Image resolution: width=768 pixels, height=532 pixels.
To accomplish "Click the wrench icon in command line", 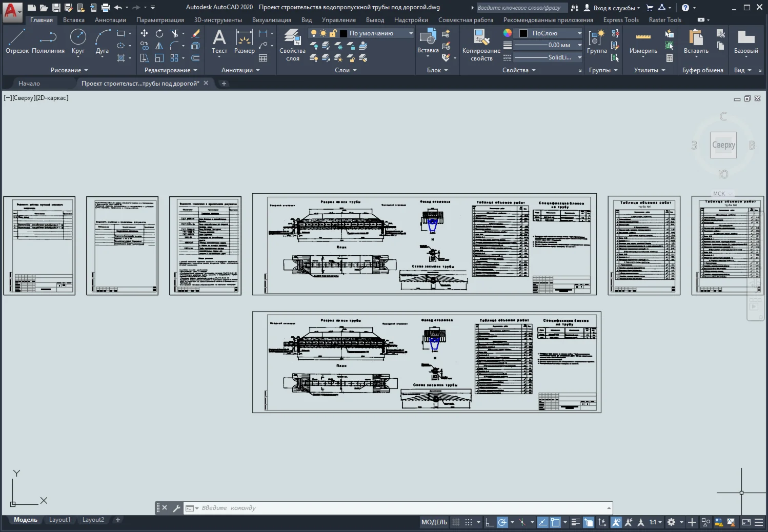I will [176, 508].
